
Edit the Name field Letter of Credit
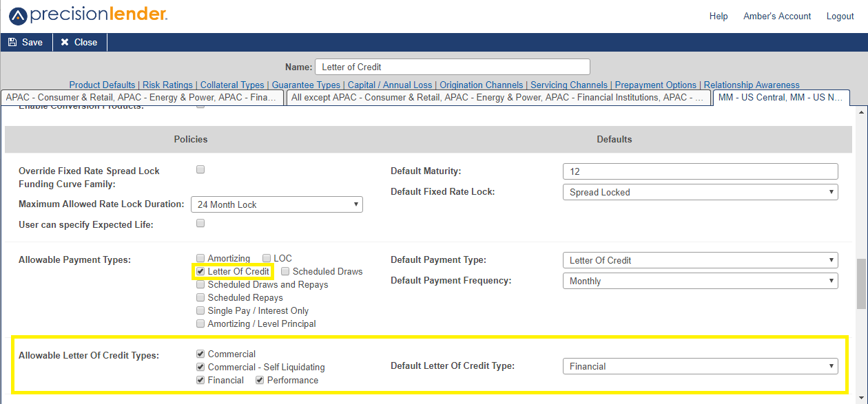(x=453, y=67)
